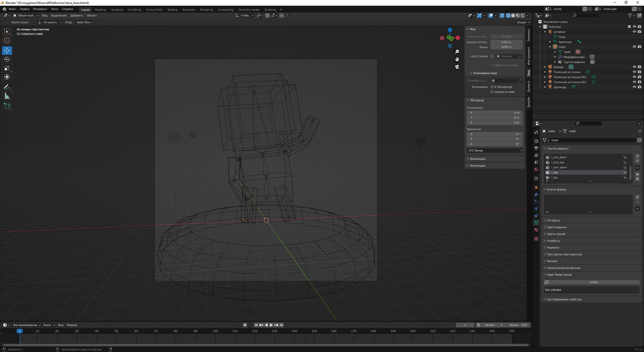Select the Move tool in the toolbar

(7, 50)
